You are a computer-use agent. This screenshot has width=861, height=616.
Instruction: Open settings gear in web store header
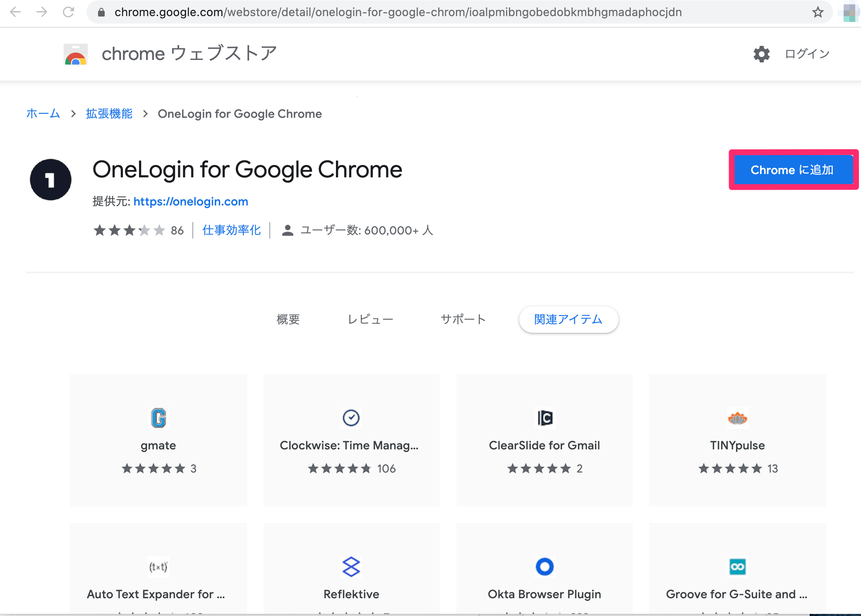click(761, 54)
